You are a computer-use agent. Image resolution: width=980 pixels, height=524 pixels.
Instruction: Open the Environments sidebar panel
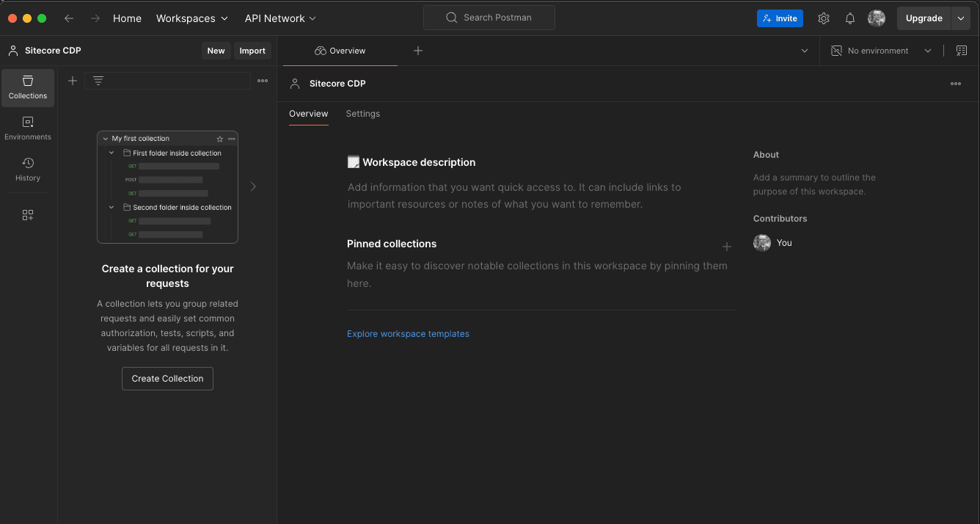(x=28, y=128)
